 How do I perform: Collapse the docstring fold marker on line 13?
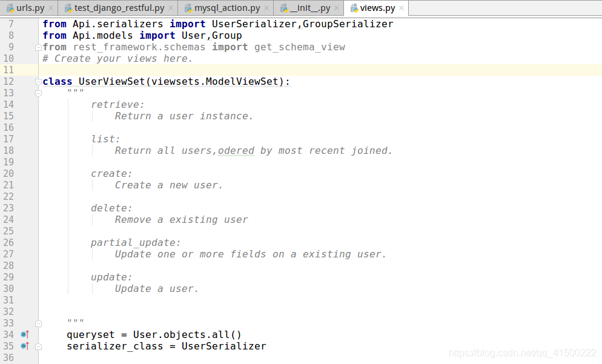coord(38,93)
